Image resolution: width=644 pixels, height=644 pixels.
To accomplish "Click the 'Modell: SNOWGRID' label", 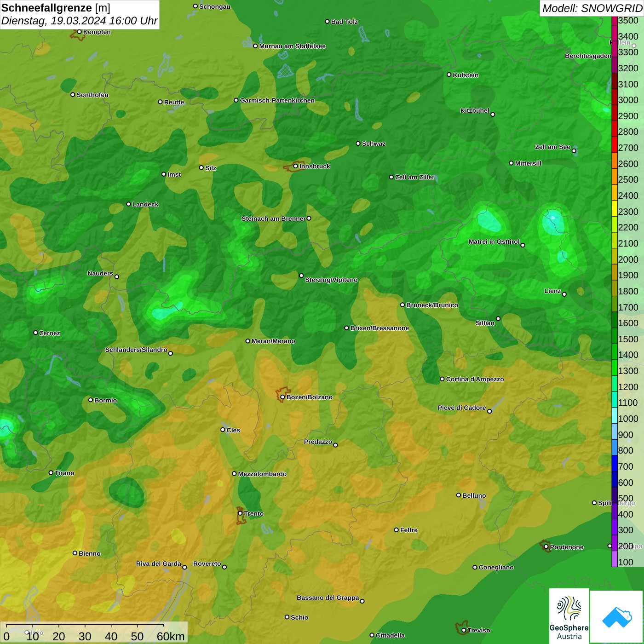I will [592, 8].
